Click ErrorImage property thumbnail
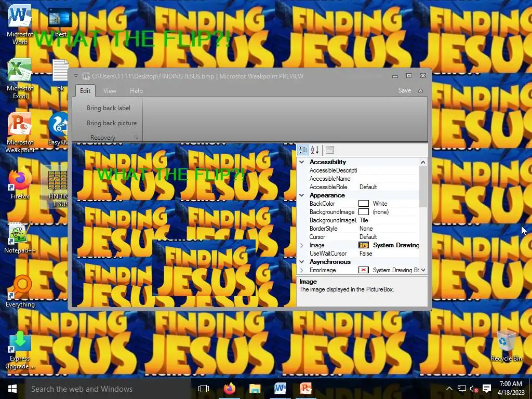This screenshot has height=399, width=532. pos(364,270)
